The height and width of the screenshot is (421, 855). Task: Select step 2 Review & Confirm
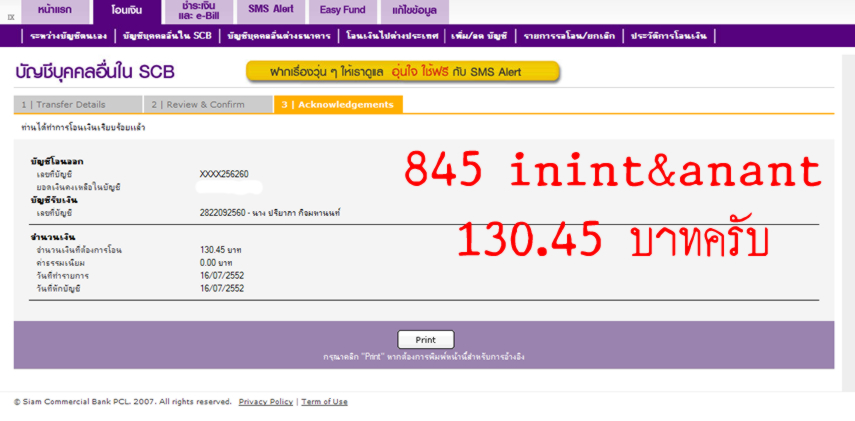[208, 105]
